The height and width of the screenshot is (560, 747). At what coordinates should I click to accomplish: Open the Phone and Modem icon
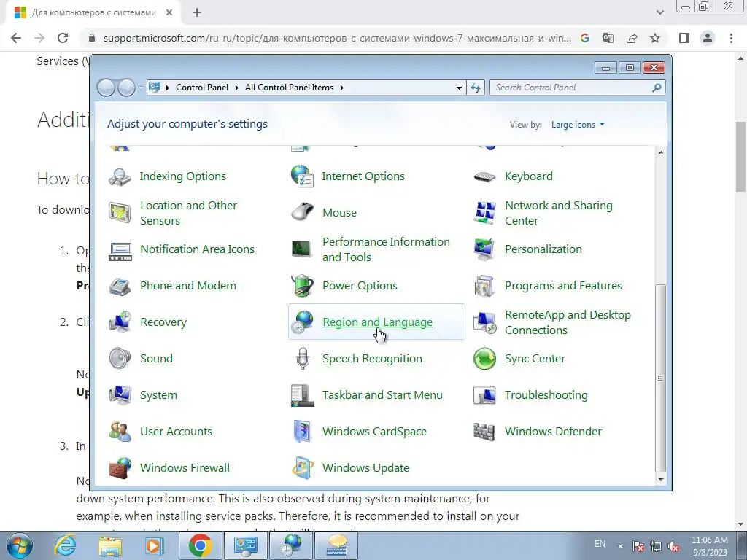point(120,286)
